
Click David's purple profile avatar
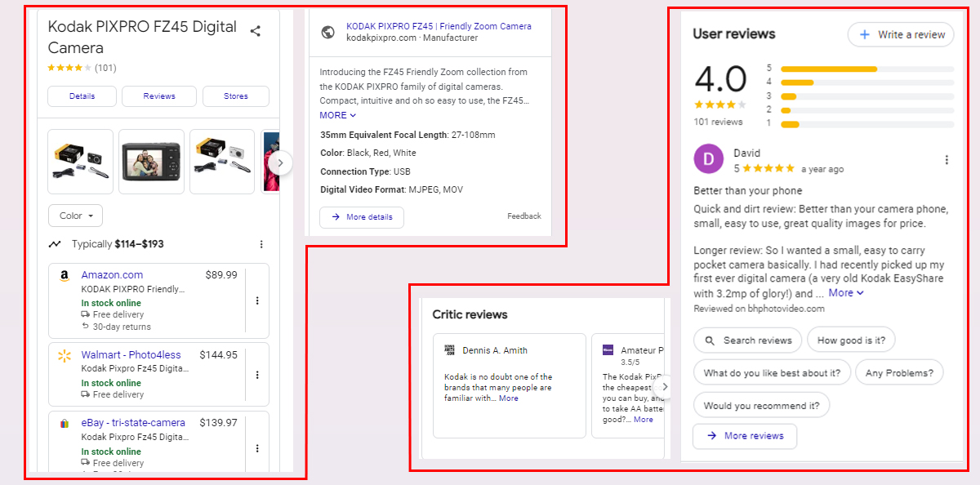tap(708, 158)
